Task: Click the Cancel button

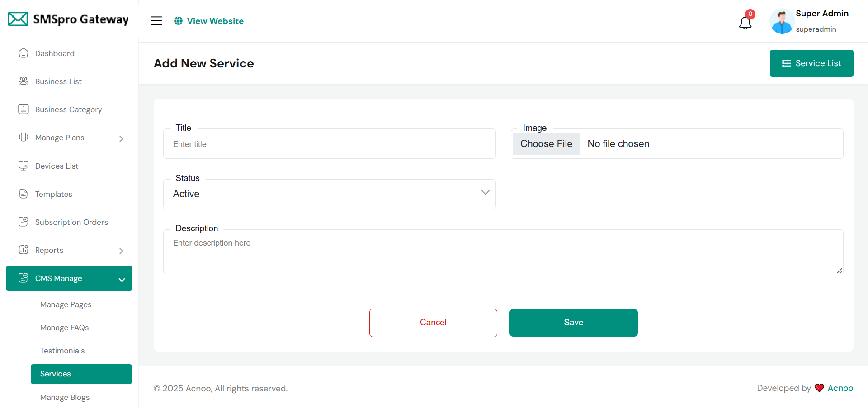Action: 433,323
